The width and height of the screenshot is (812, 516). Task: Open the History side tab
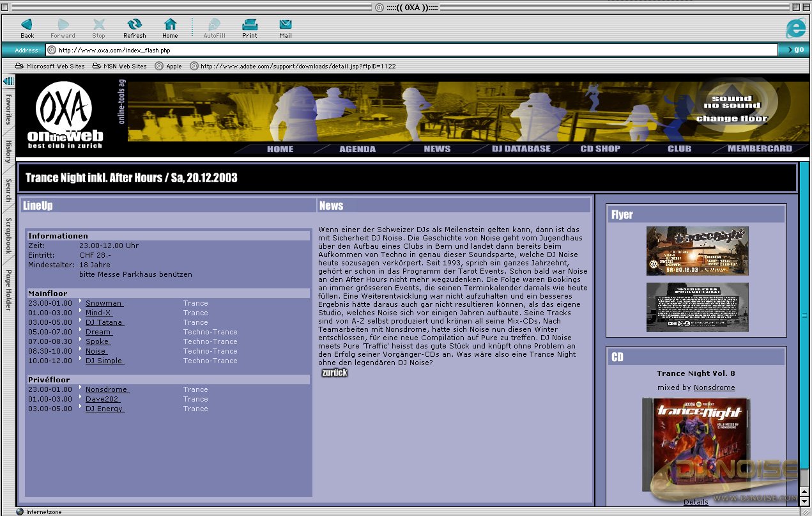(8, 152)
